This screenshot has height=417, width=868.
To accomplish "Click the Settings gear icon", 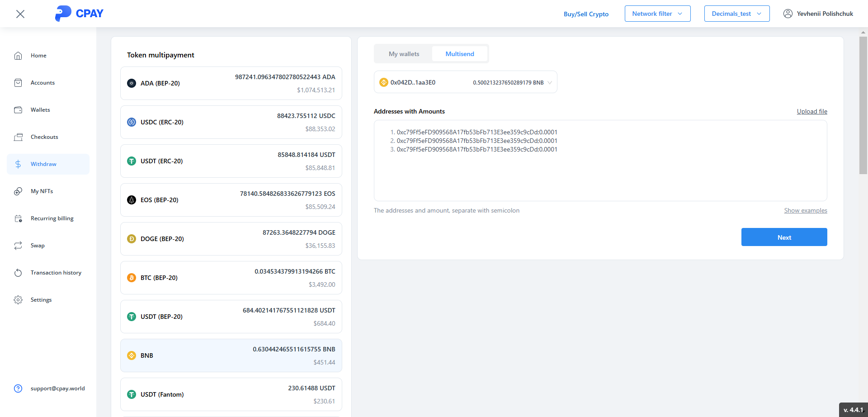I will click(18, 300).
